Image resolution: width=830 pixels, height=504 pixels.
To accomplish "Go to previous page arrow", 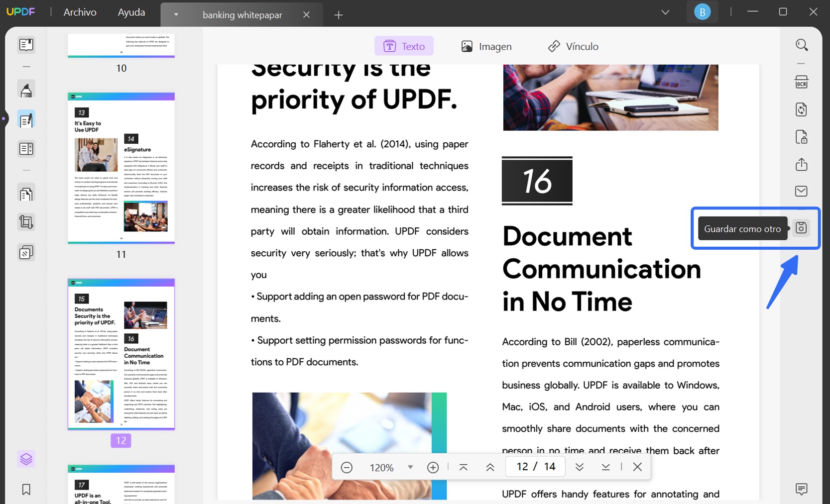I will click(490, 467).
